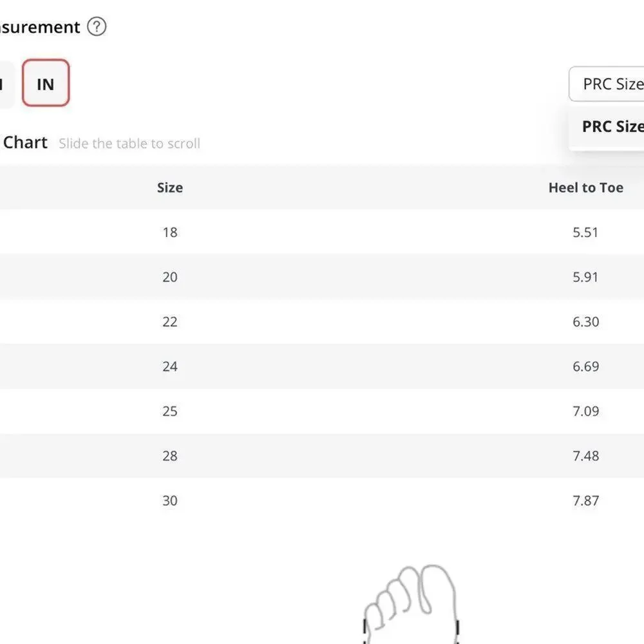Click the Chart section heading
644x644 pixels.
(25, 142)
